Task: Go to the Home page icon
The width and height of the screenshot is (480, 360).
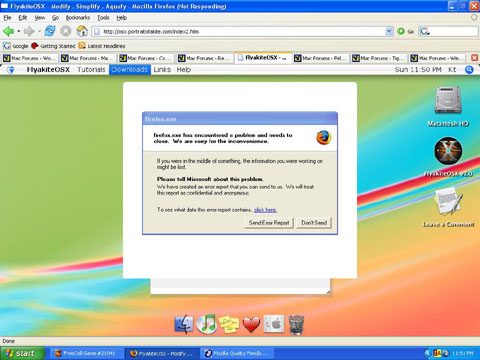Action: click(82, 31)
